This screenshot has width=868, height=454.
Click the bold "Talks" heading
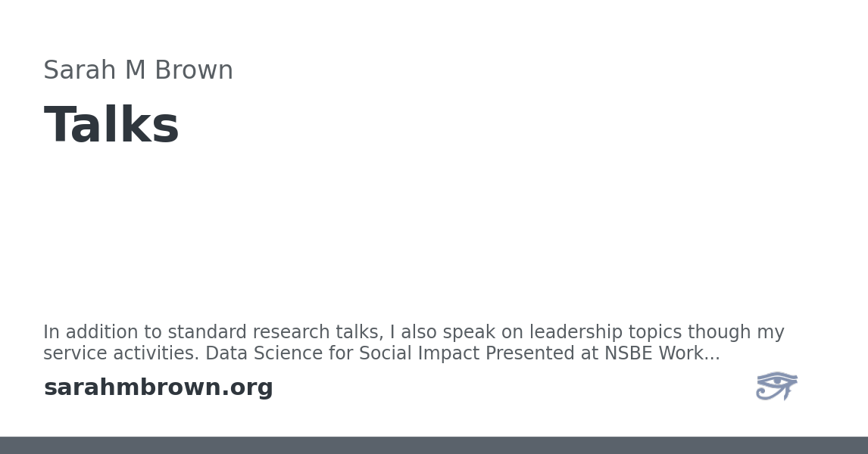tap(111, 126)
